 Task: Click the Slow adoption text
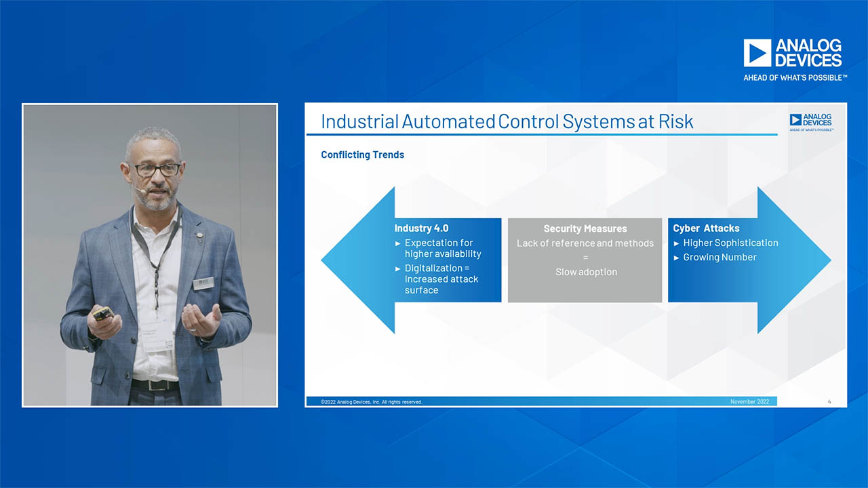tap(586, 272)
